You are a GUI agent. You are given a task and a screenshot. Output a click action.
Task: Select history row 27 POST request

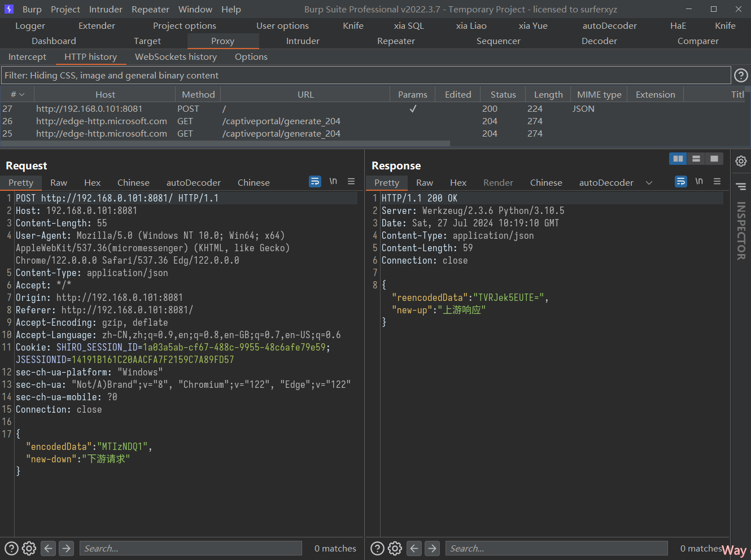[373, 108]
